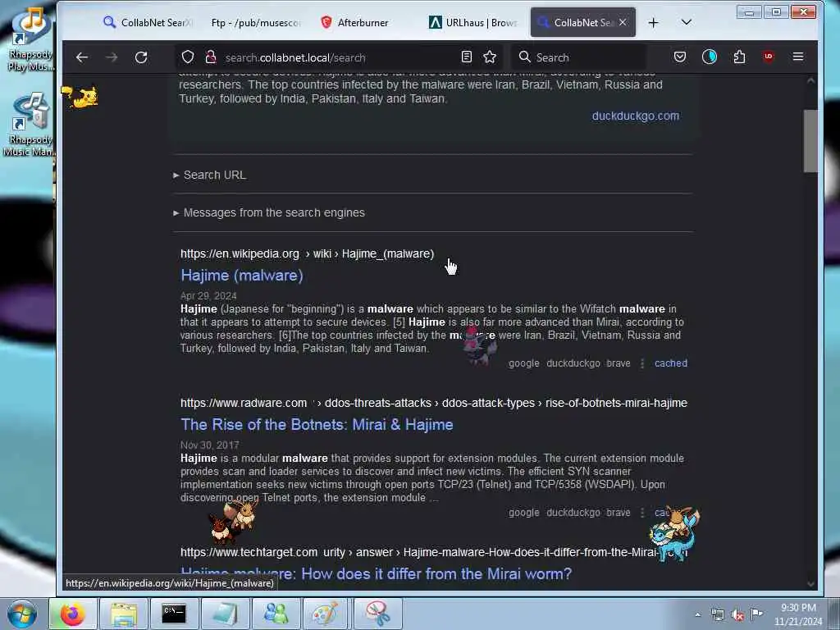Open the shield tracking protection icon
The width and height of the screenshot is (840, 630).
188,57
